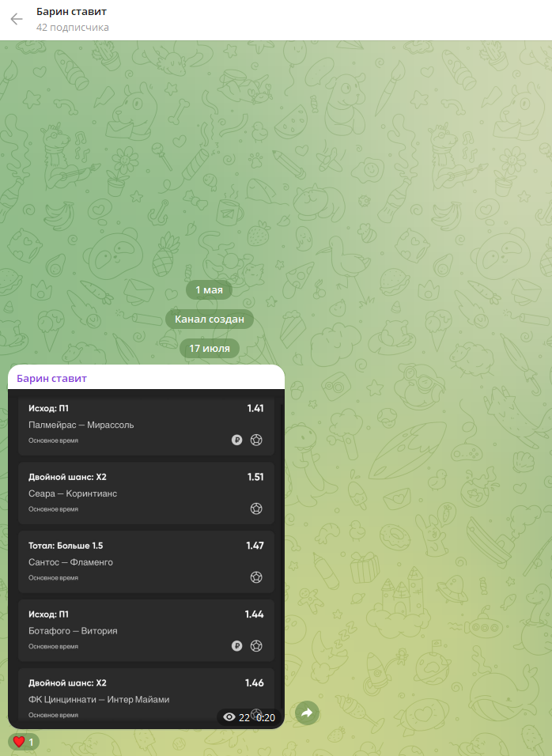The height and width of the screenshot is (756, 552).
Task: Click the 1.51 odds on Двойной шанс: Х2
Action: [255, 477]
